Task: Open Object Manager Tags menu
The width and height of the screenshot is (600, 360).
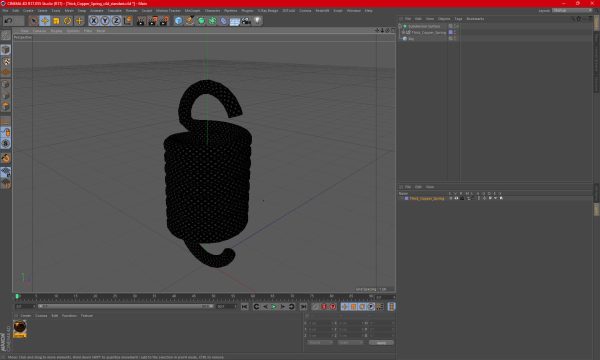Action: [458, 19]
